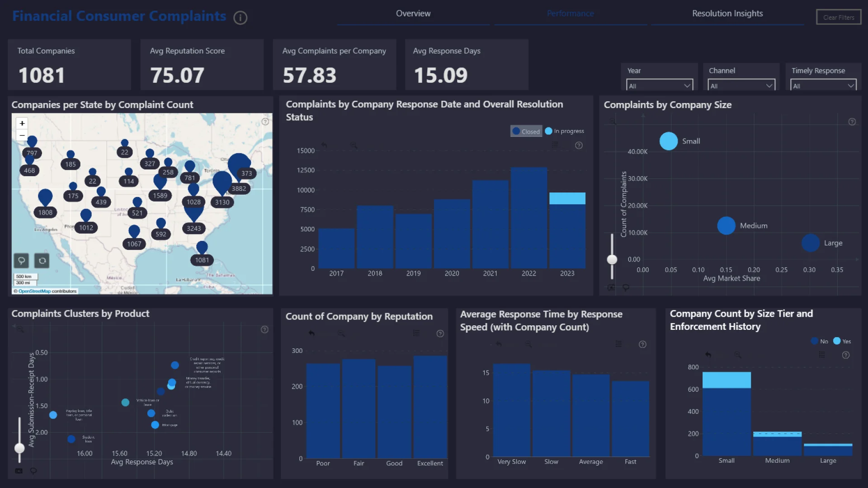Zoom in on the state map
This screenshot has width=868, height=488.
22,123
